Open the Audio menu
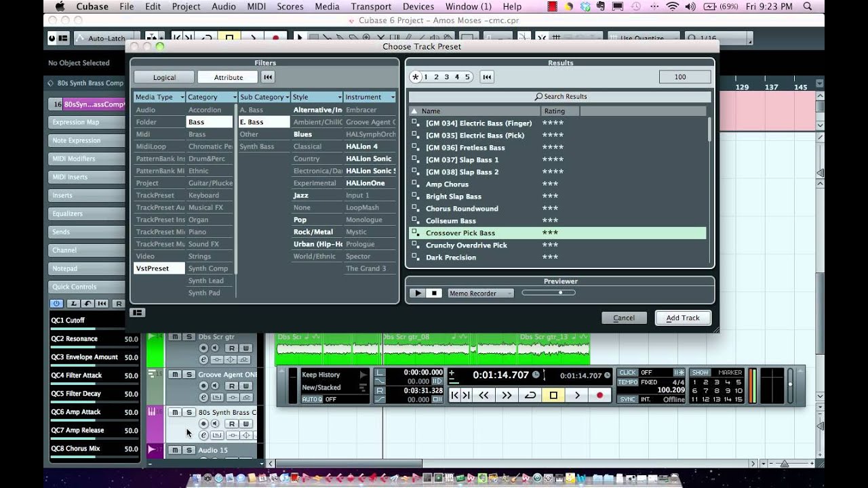The height and width of the screenshot is (488, 868). (x=223, y=7)
